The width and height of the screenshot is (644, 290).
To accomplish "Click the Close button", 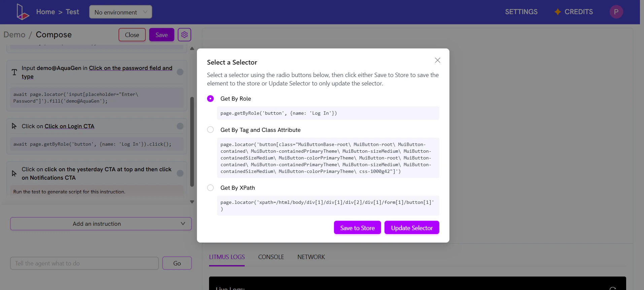I will 132,35.
